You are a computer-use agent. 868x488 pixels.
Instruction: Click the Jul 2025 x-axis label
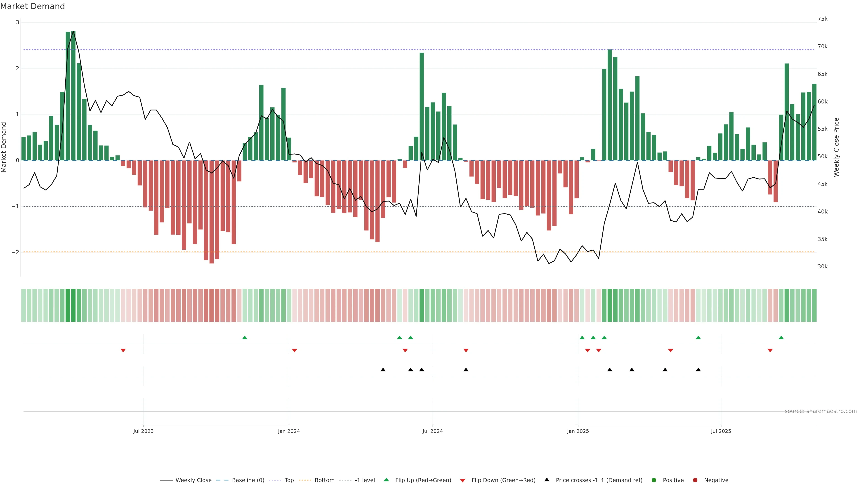tap(721, 431)
